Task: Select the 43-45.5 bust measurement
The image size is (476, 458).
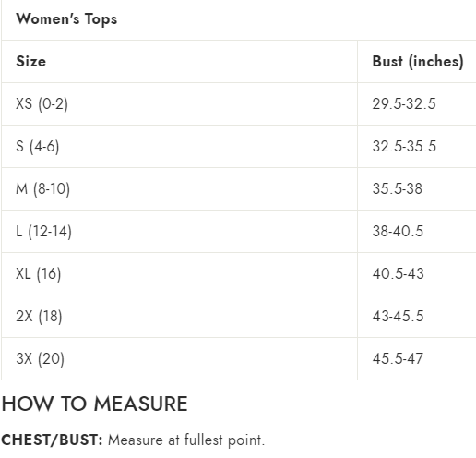Action: [399, 316]
